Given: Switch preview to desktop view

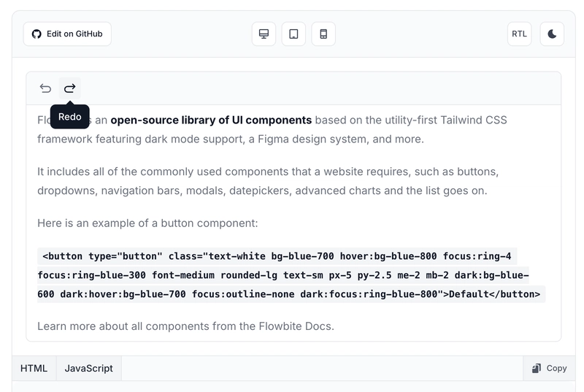Looking at the screenshot, I should (x=264, y=34).
